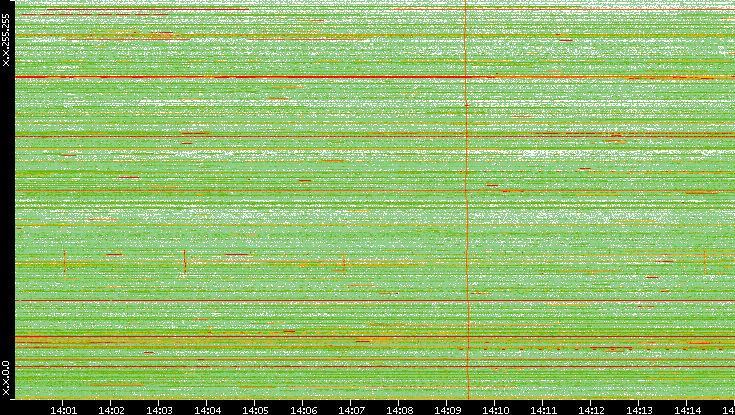Click the x.x.255.255 axis label
The image size is (735, 415).
pos(6,40)
